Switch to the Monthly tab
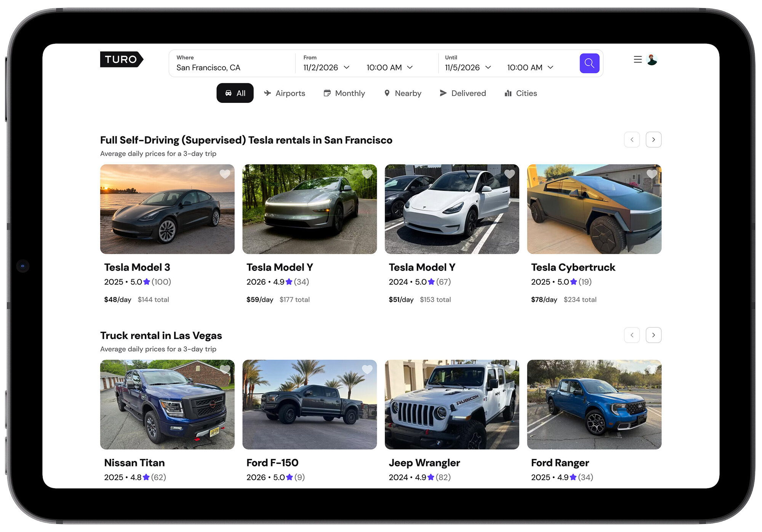 (344, 93)
